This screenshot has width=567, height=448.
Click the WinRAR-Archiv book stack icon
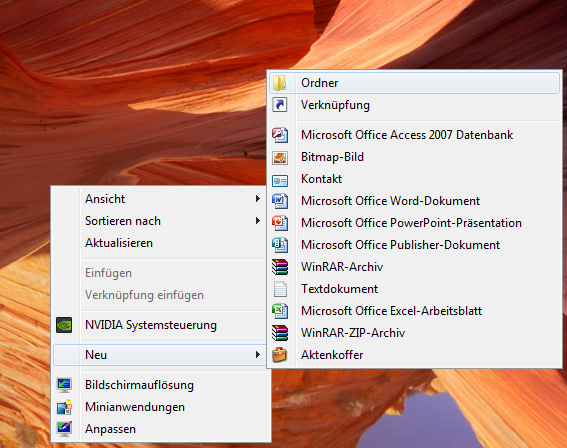pyautogui.click(x=280, y=267)
